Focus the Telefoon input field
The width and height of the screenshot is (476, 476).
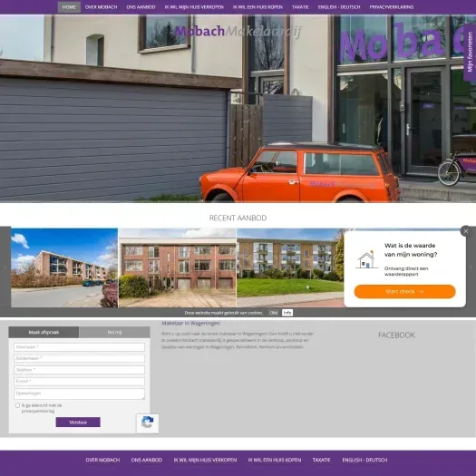79,370
